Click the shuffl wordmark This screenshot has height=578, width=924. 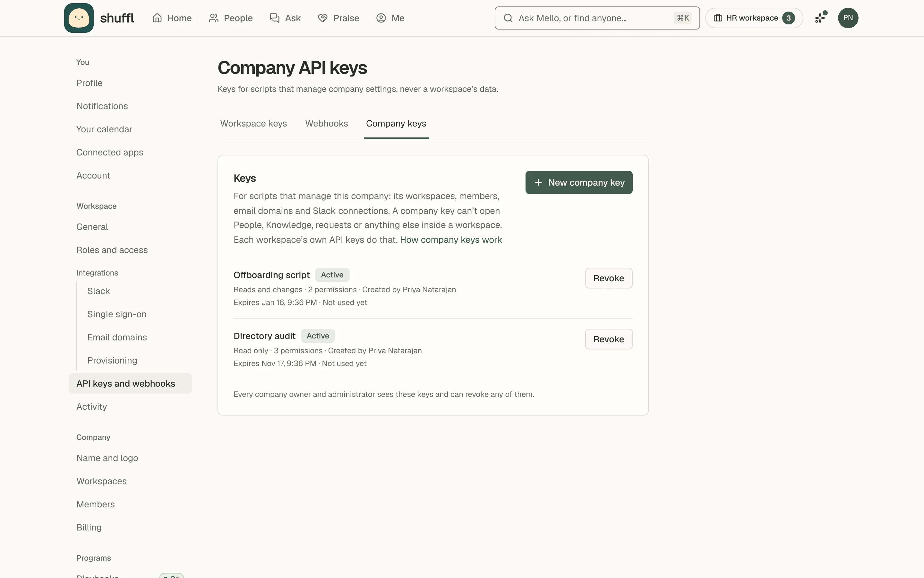(117, 18)
